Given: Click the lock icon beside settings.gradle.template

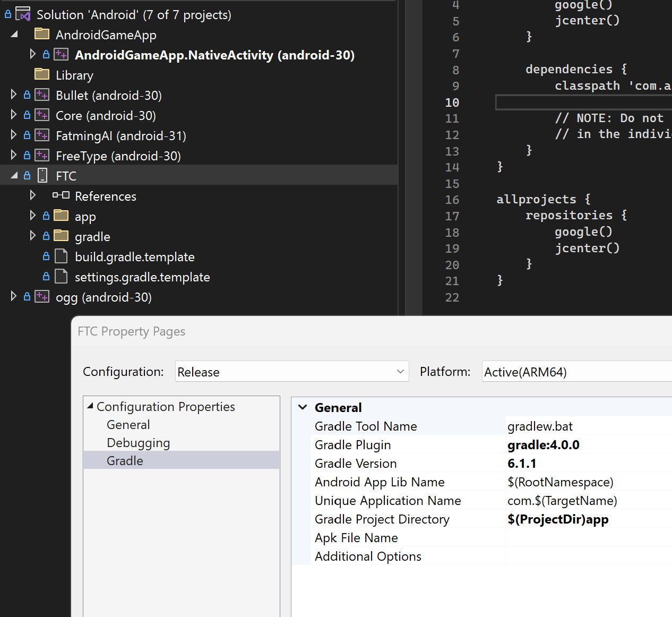Looking at the screenshot, I should pyautogui.click(x=46, y=277).
